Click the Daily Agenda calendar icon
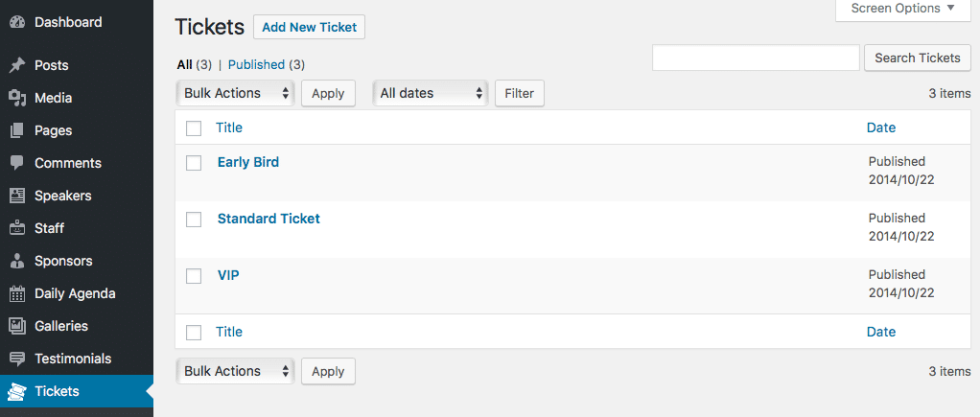Screen dimensions: 980x417 pyautogui.click(x=17, y=293)
